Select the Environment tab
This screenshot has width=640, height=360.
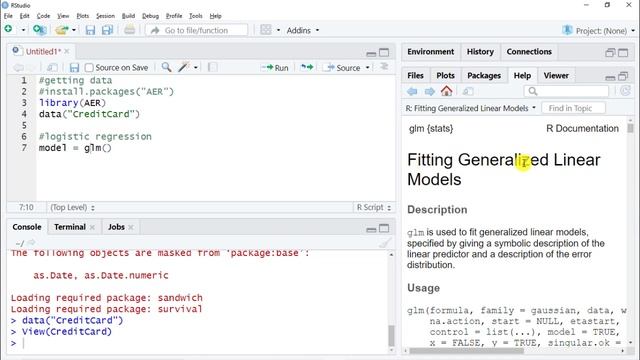tap(431, 52)
